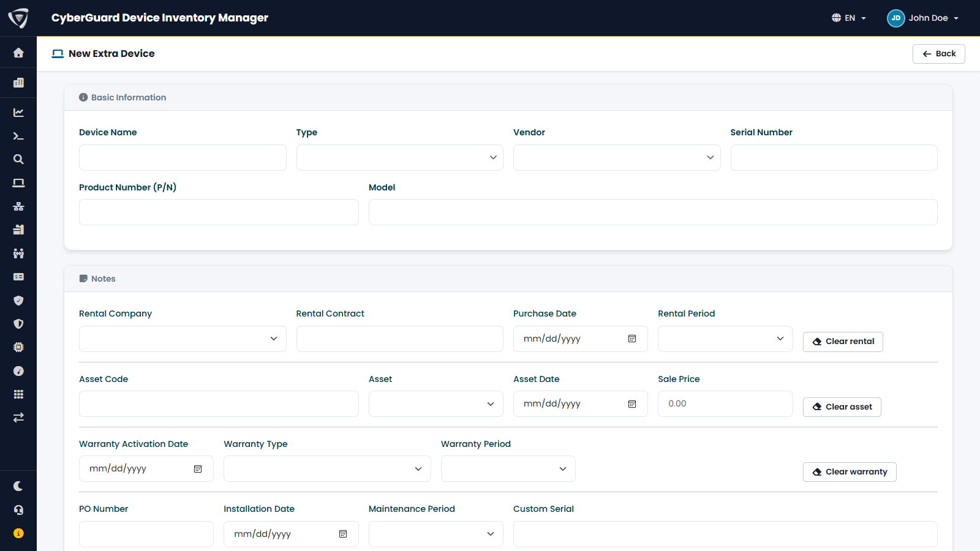This screenshot has height=551, width=980.
Task: Click the Sale Price field
Action: (725, 404)
